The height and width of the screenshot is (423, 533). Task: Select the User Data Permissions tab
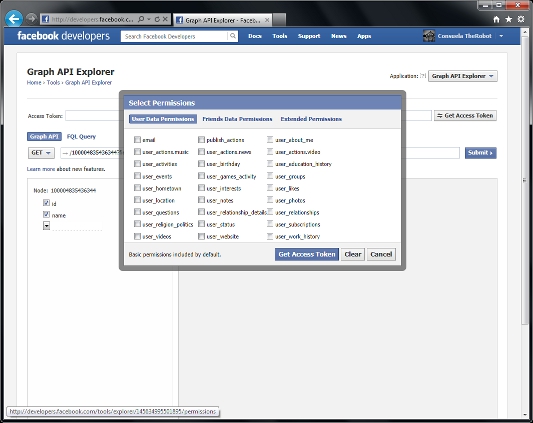pos(163,119)
